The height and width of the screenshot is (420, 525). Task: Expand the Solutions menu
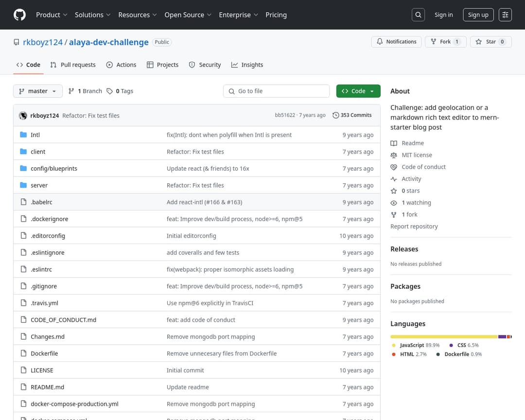tap(92, 15)
